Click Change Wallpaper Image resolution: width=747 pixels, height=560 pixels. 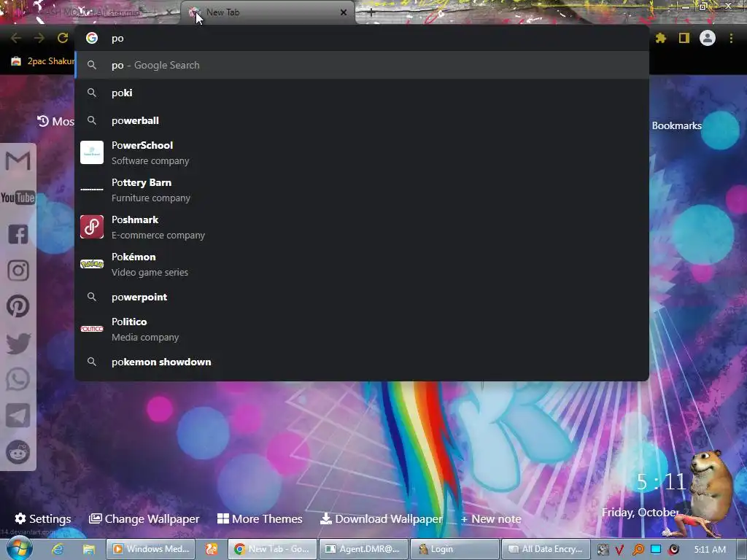coord(144,518)
